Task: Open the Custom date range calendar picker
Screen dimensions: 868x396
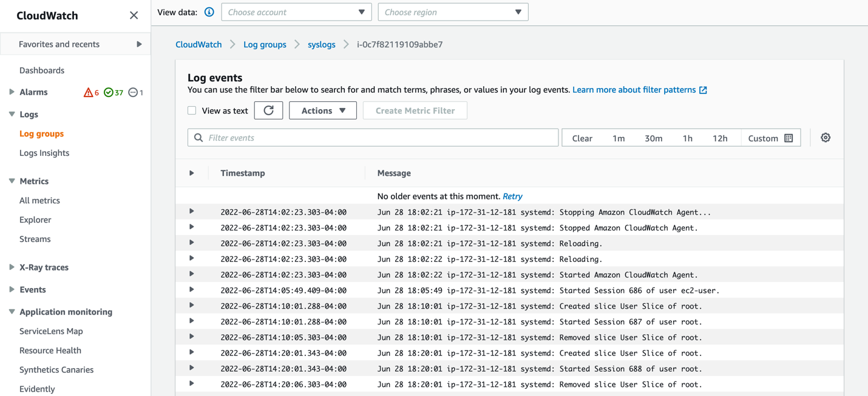Action: point(787,138)
